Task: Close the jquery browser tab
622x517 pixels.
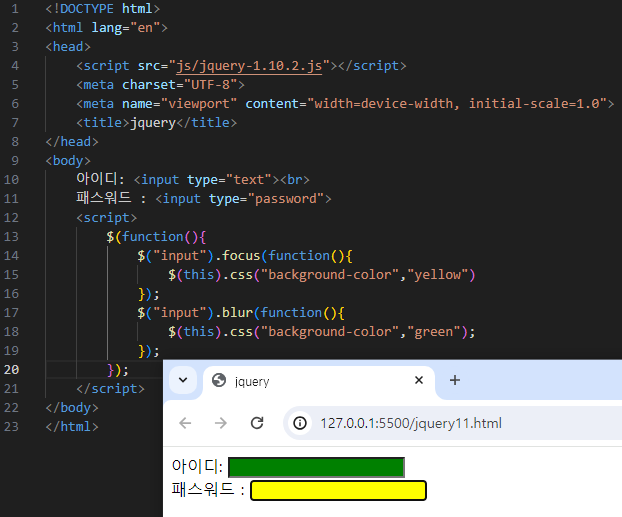Action: [x=419, y=380]
